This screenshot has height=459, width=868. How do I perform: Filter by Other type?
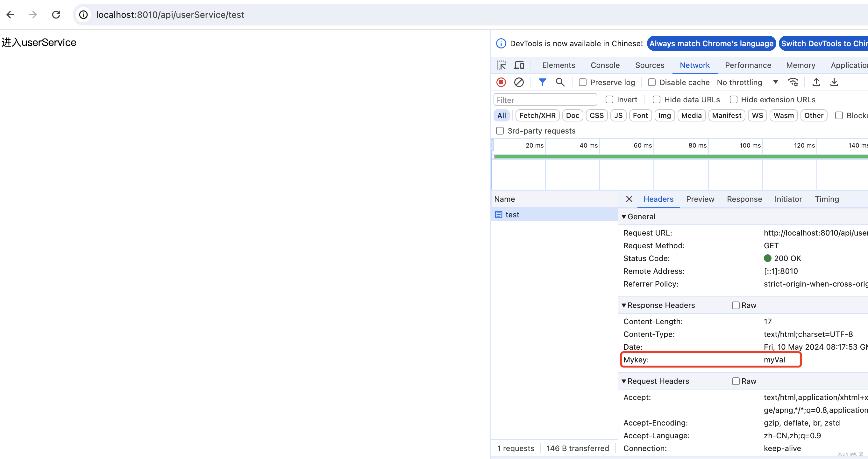tap(814, 116)
